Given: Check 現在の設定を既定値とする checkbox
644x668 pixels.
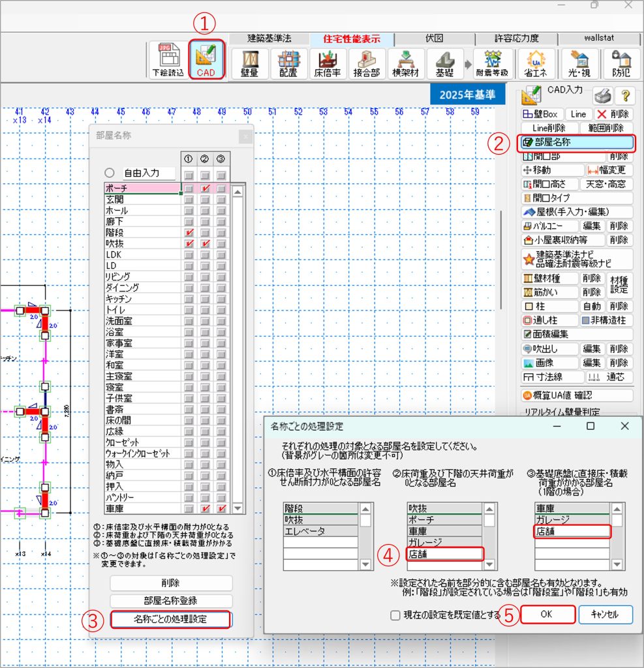Looking at the screenshot, I should [395, 615].
